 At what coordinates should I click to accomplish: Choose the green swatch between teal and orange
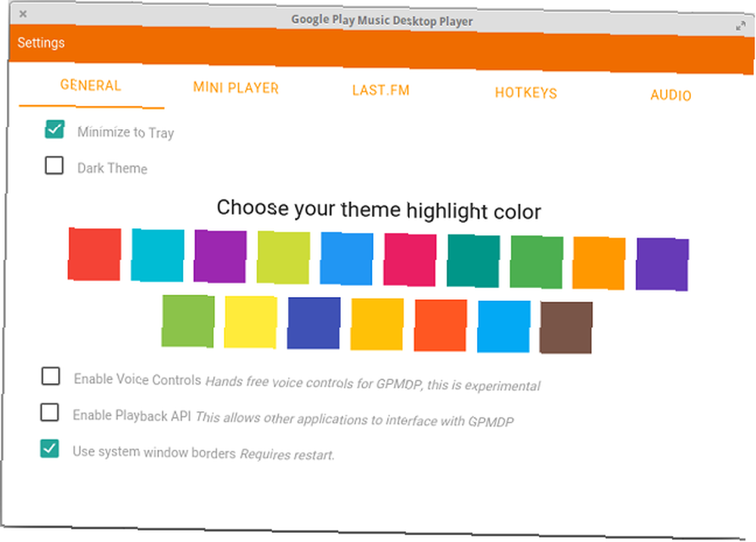tap(537, 262)
